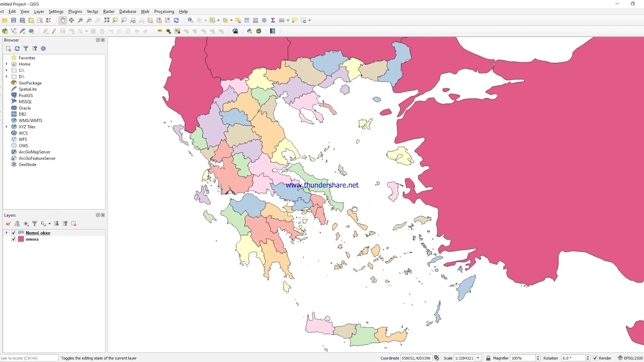Click Collapse All icon in Layers panel

click(65, 223)
